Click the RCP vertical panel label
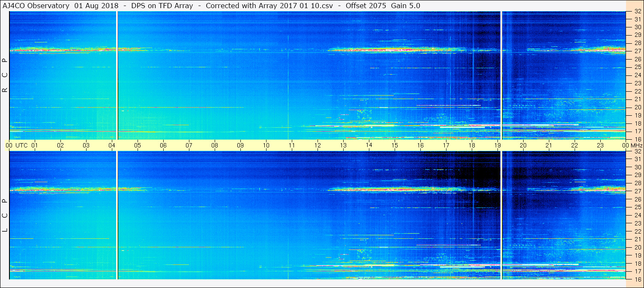644x288 pixels. 5,75
